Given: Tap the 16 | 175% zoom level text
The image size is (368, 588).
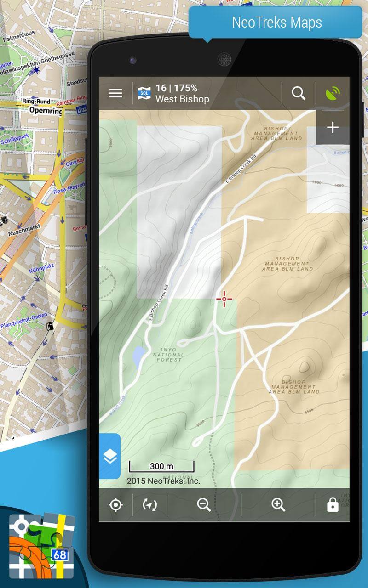Looking at the screenshot, I should click(176, 88).
